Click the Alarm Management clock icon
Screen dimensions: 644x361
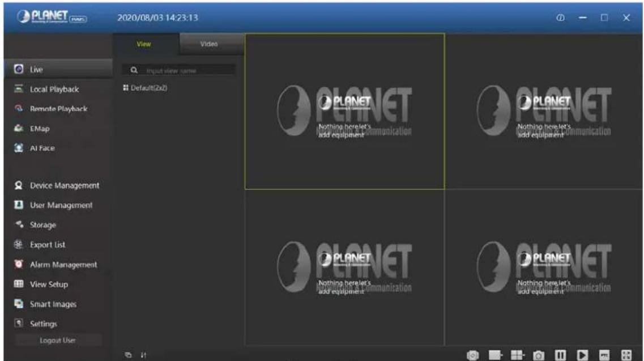[x=19, y=264]
